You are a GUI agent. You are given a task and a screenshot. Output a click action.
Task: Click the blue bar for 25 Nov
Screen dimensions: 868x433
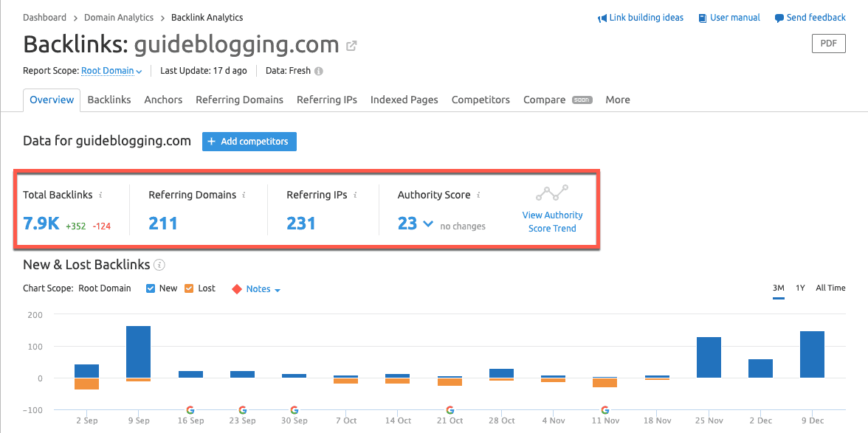click(709, 357)
